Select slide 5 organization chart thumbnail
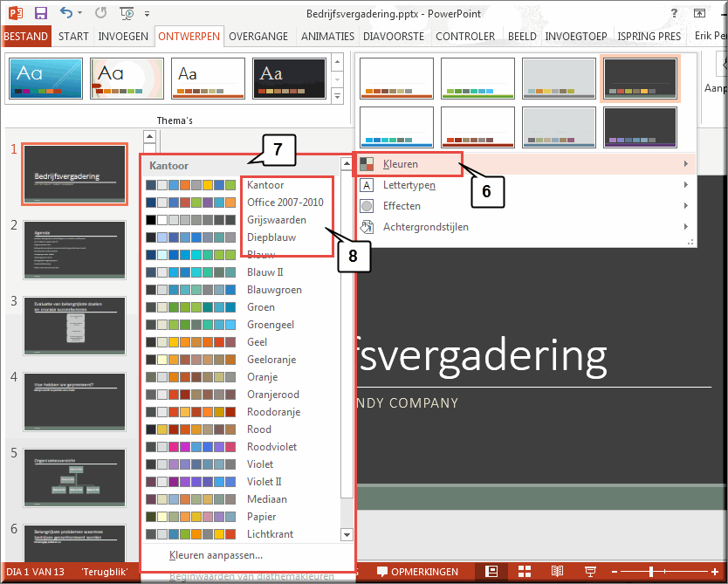 point(74,478)
